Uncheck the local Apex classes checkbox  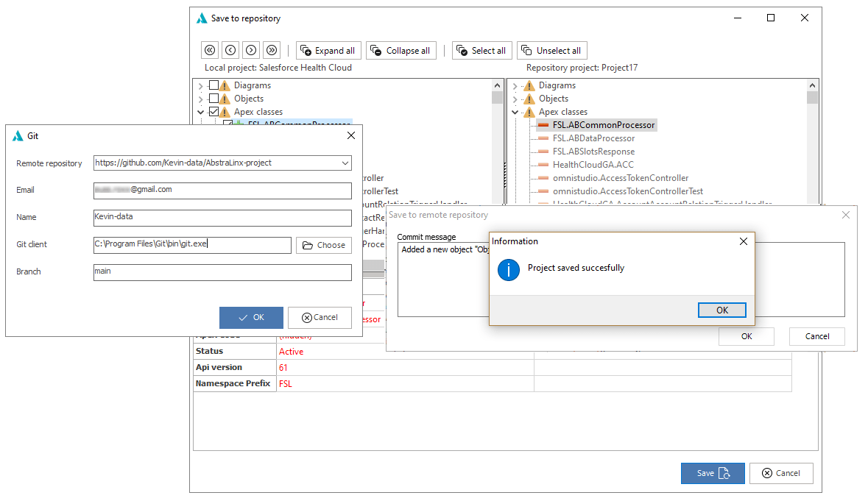coord(214,112)
